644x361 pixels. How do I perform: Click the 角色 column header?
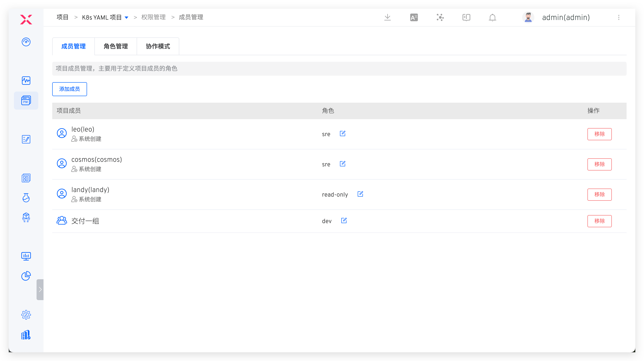[328, 111]
